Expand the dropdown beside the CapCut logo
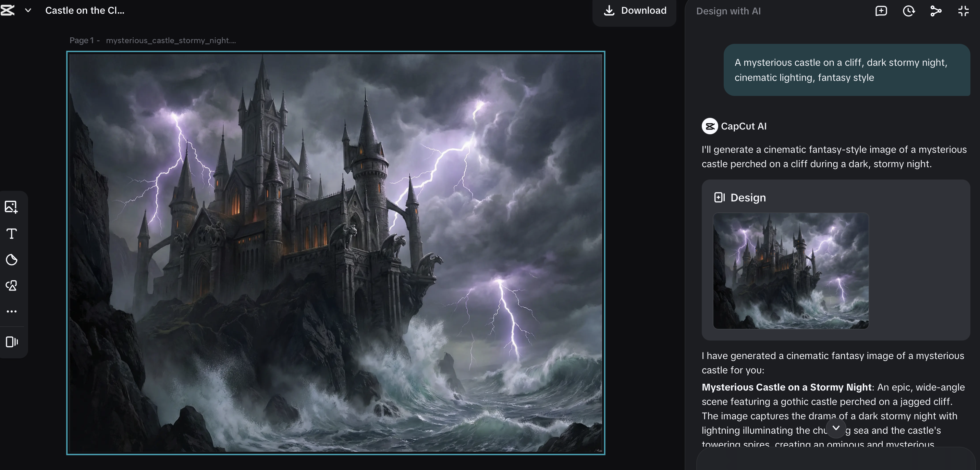 [x=27, y=10]
